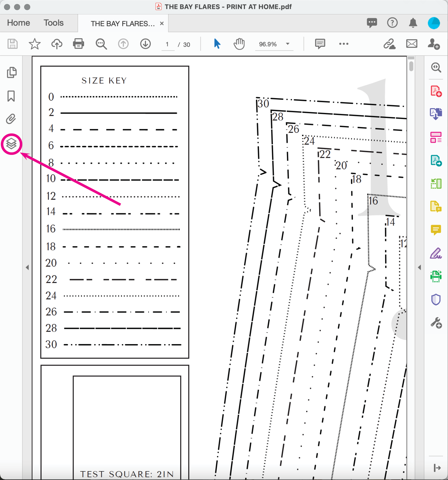View notifications bell

[413, 23]
